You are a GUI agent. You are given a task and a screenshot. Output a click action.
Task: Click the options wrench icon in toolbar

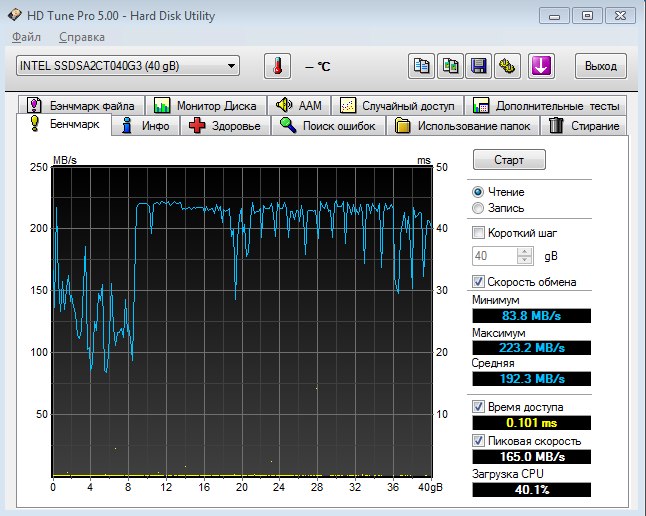point(507,66)
